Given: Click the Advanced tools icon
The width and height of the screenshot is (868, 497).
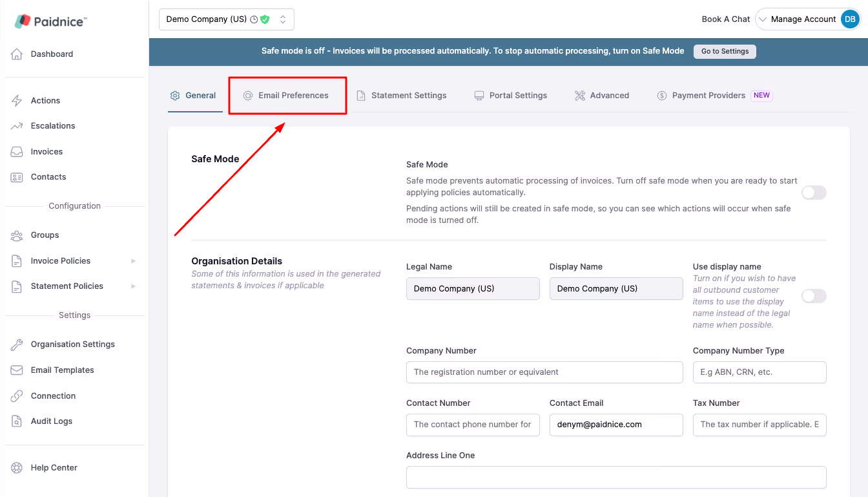Looking at the screenshot, I should pyautogui.click(x=580, y=96).
